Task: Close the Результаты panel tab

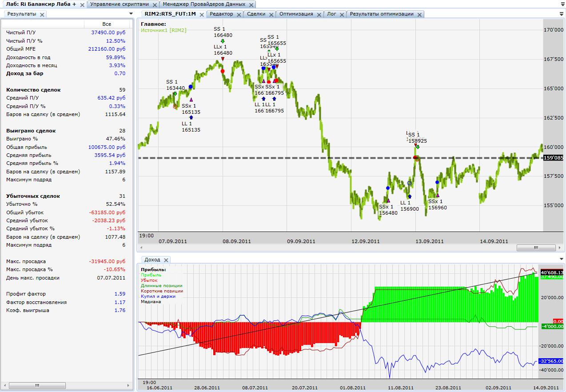Action: [x=42, y=15]
